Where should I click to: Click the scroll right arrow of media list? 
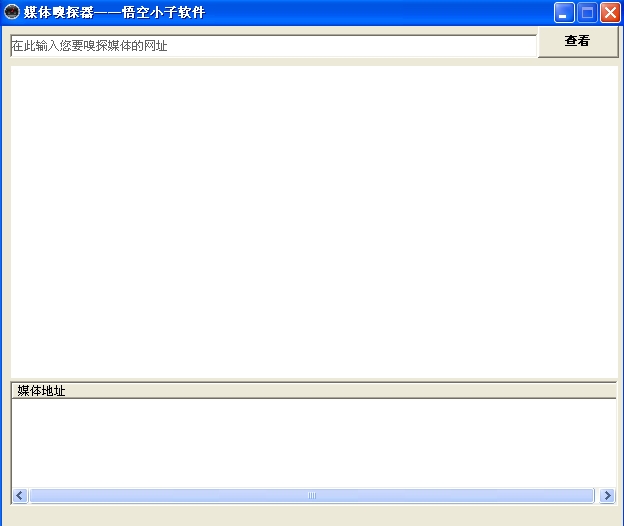pos(607,496)
